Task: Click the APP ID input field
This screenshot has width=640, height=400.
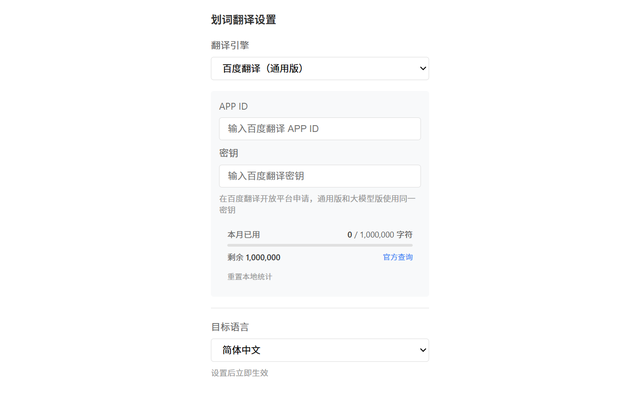Action: point(320,129)
